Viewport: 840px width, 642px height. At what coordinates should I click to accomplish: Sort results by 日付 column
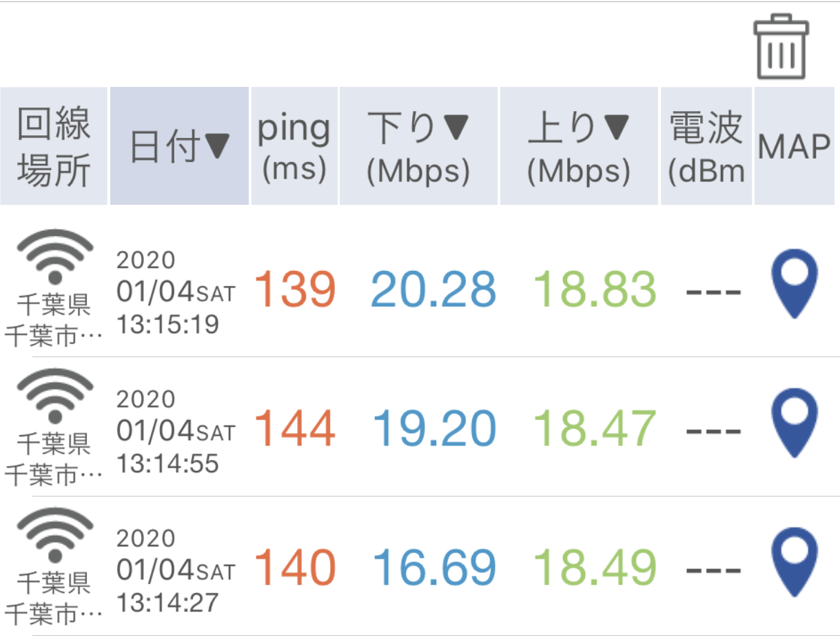point(179,146)
